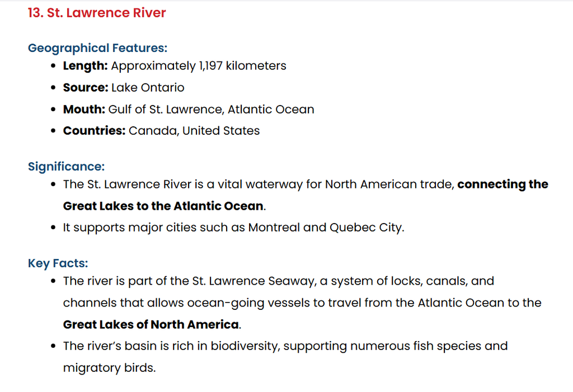
Task: Click the line about biodiversity and fish species
Action: coord(285,346)
